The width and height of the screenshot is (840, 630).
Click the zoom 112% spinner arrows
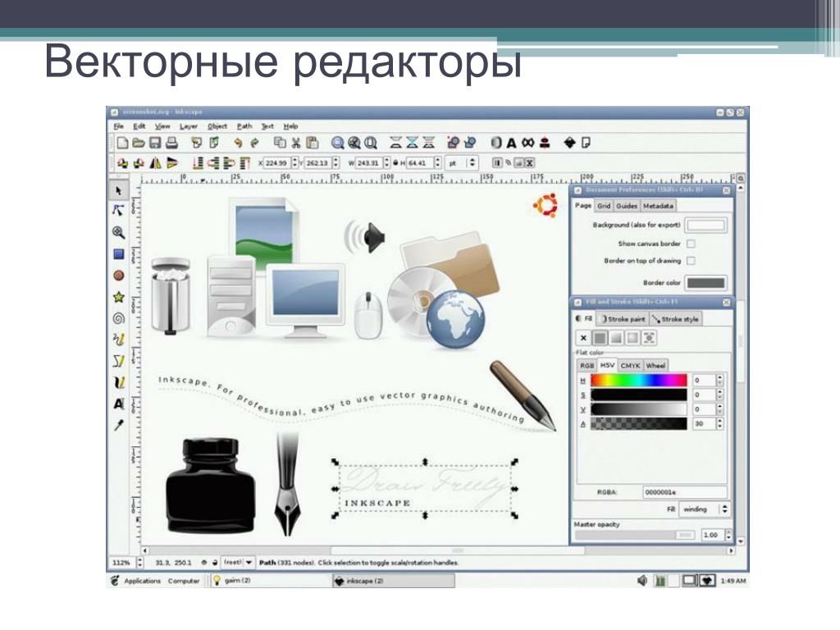139,563
